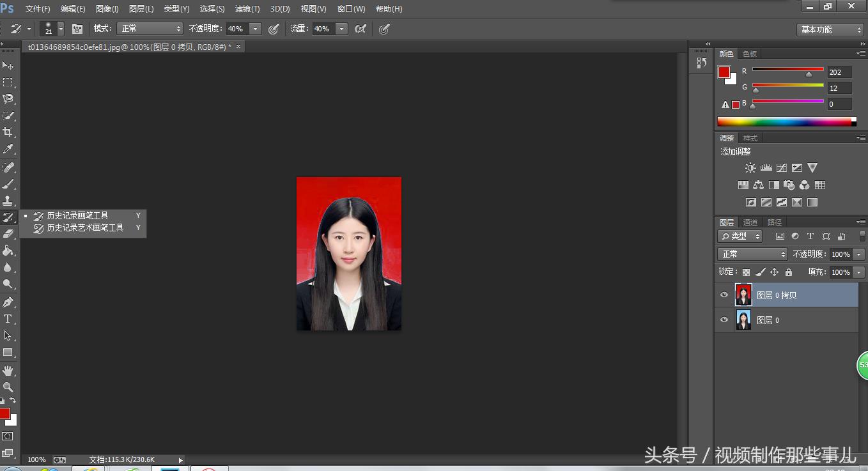The height and width of the screenshot is (471, 868).
Task: Open the brush mode dropdown in the options bar
Action: pos(150,28)
